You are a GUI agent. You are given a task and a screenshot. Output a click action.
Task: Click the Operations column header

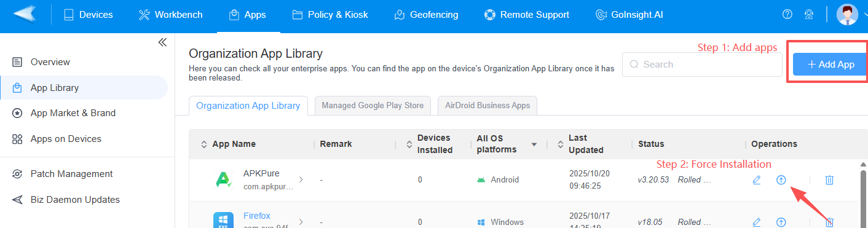tap(774, 144)
